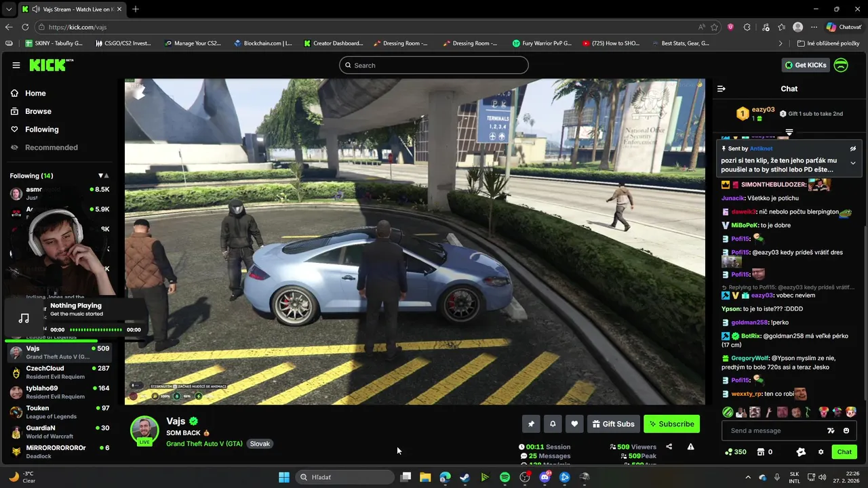This screenshot has height=488, width=868.
Task: Open the CS:GO/CS2 Invest bookmark
Action: click(122, 43)
